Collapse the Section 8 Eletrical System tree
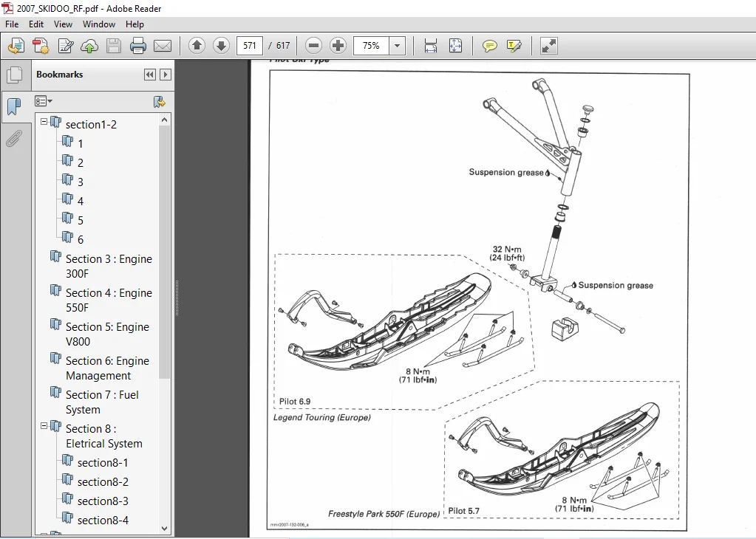Viewport: 756px width, 539px height. [44, 426]
